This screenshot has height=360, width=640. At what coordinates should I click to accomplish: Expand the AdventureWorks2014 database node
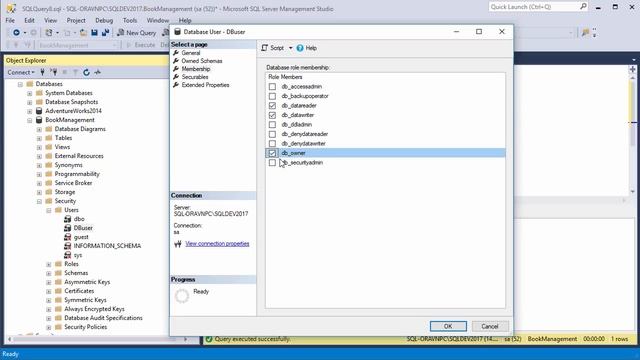30,111
